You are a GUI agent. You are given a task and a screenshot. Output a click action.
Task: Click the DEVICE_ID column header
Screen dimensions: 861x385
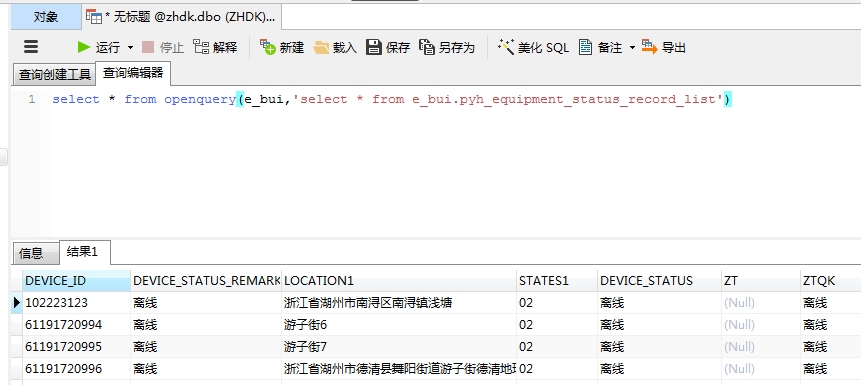coord(76,281)
